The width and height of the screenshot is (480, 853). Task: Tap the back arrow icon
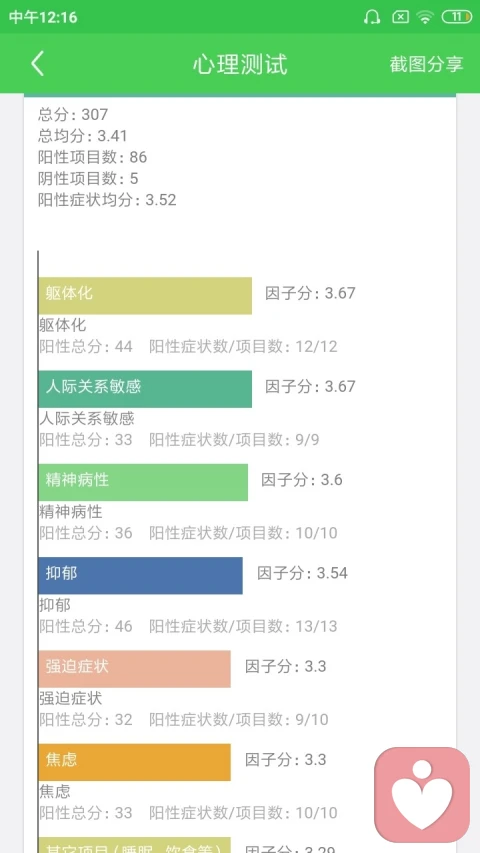pos(37,64)
